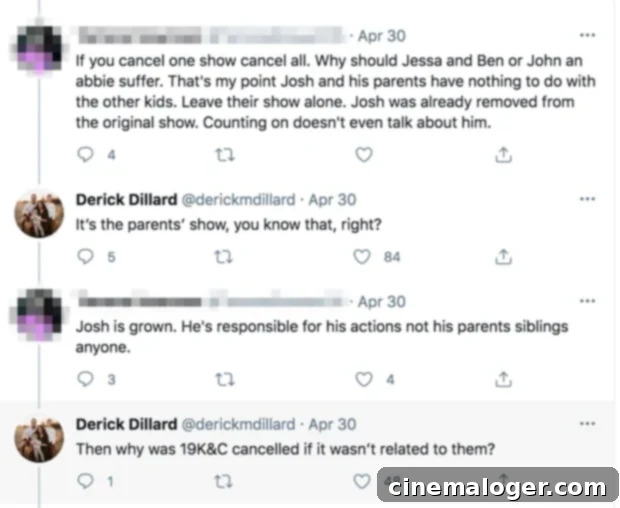
Task: Share the "Josh is grown" tweet
Action: point(504,379)
